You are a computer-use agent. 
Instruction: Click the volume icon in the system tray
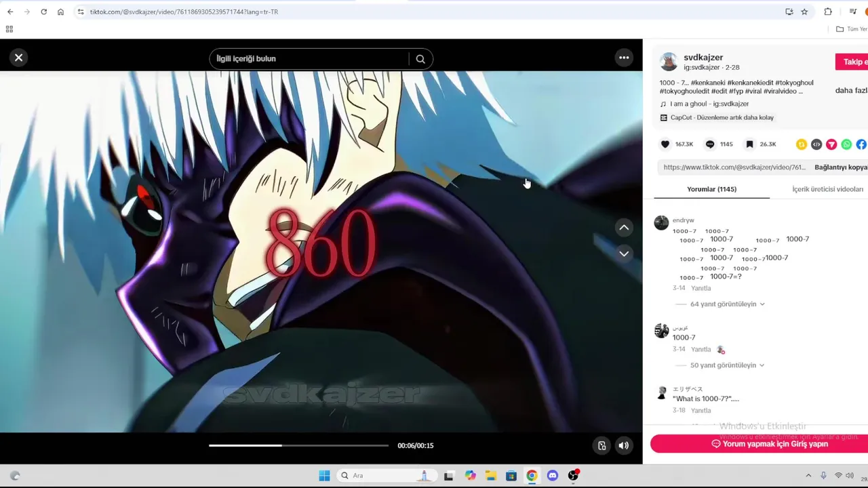[x=851, y=476]
